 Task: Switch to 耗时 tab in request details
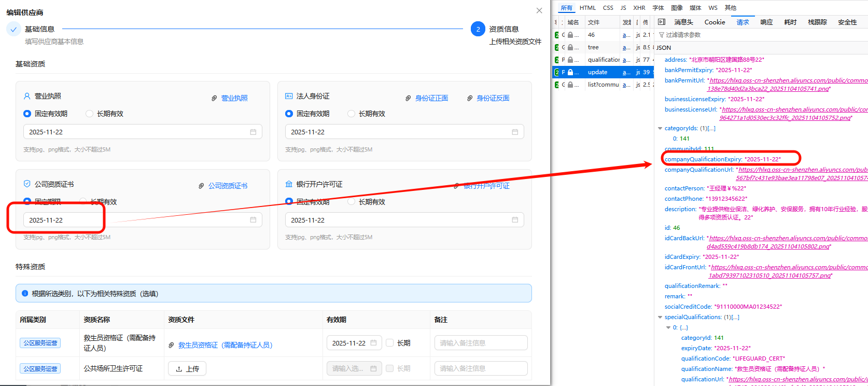[790, 22]
